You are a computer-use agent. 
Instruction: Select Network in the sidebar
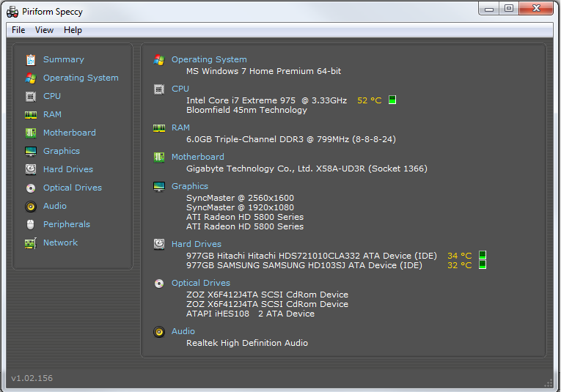point(60,243)
